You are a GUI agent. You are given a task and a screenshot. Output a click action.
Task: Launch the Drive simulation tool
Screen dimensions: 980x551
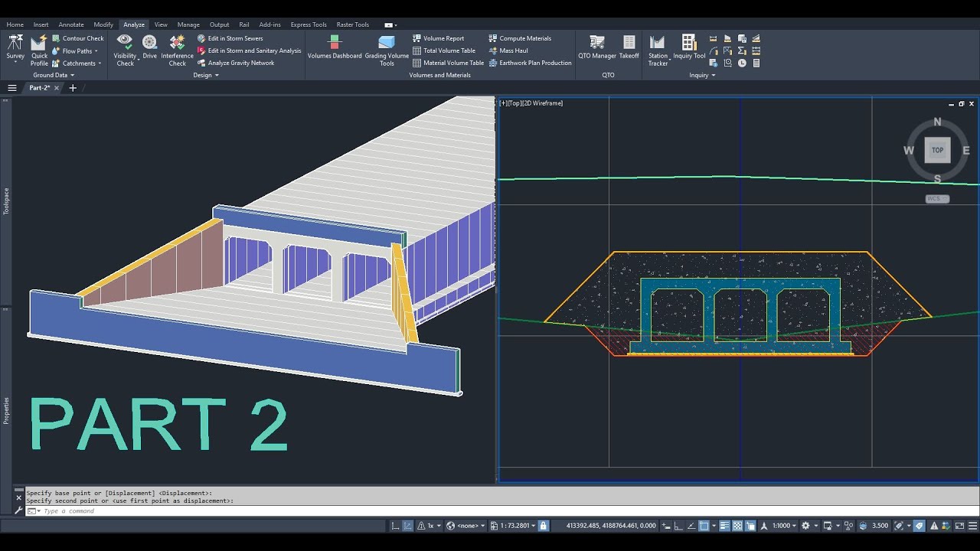point(149,47)
